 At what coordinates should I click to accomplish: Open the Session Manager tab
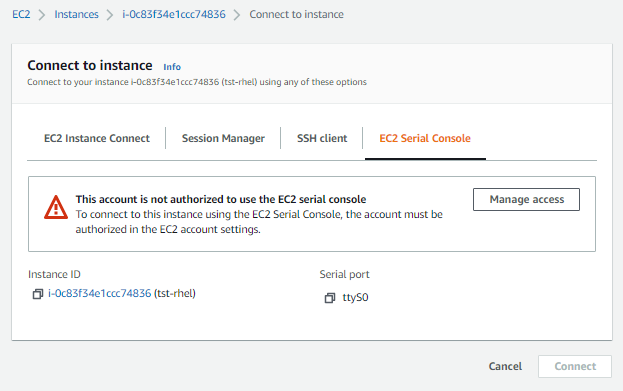223,138
